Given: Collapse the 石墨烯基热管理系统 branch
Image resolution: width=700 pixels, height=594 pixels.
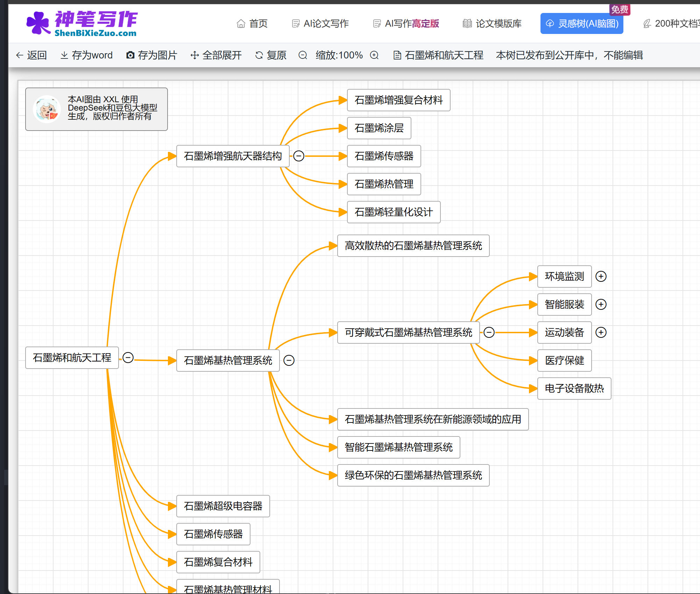Looking at the screenshot, I should pyautogui.click(x=289, y=361).
